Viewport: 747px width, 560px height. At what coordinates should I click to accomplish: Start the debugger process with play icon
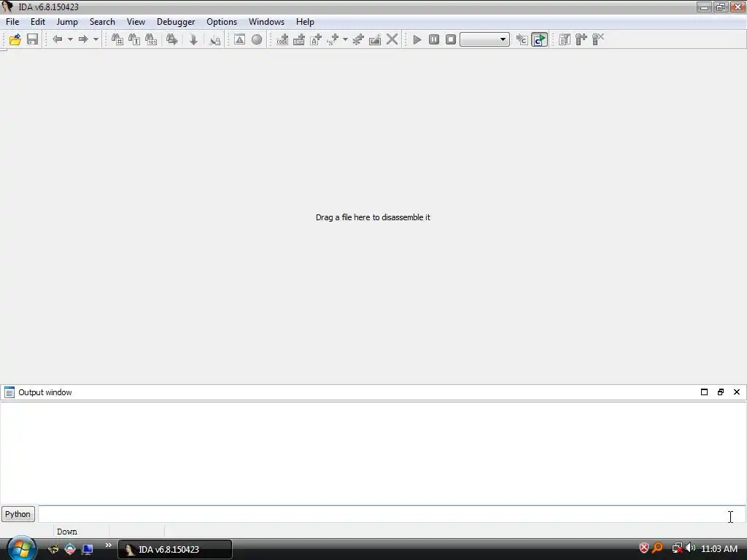(417, 39)
